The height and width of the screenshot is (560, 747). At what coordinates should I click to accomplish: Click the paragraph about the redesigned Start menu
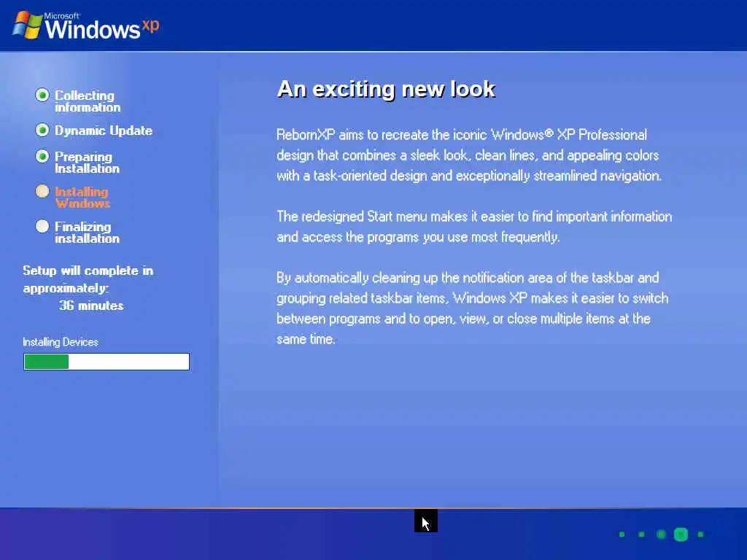click(x=474, y=227)
